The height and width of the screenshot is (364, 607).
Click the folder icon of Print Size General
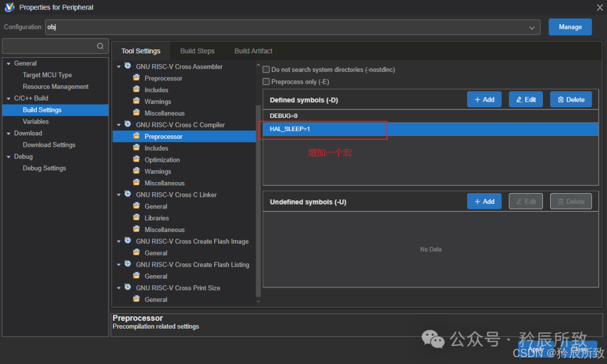tap(136, 299)
